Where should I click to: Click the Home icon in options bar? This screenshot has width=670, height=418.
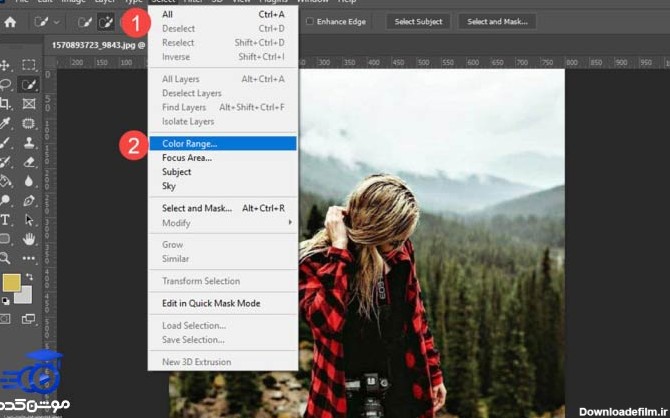(x=10, y=22)
